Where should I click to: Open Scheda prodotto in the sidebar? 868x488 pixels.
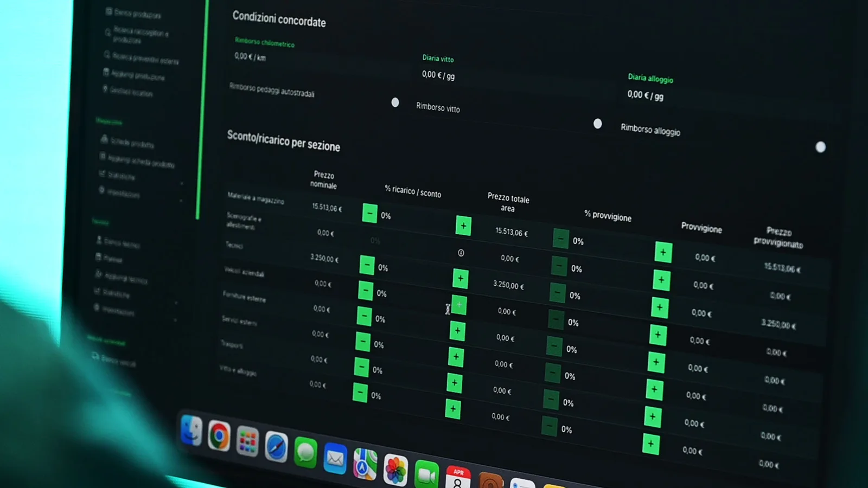point(127,142)
